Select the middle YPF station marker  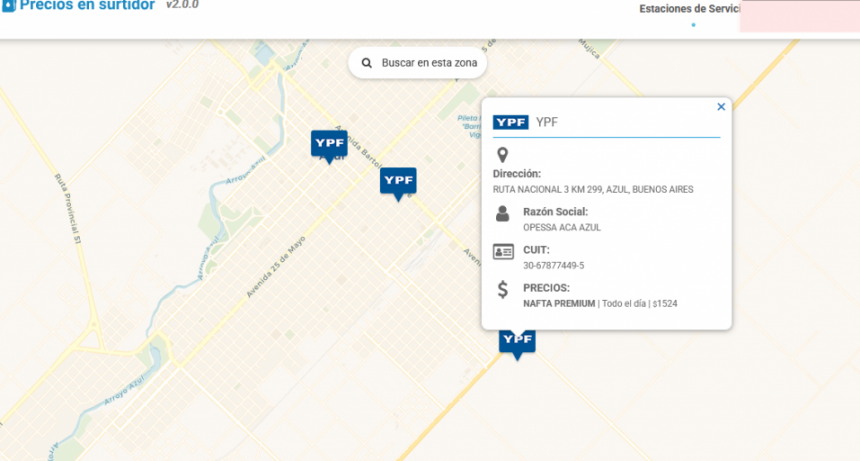[397, 181]
